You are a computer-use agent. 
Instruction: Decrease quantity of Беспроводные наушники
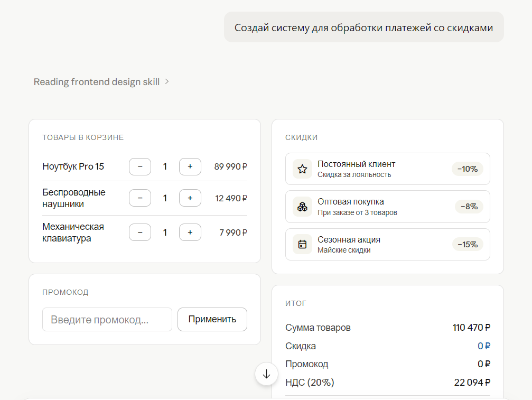140,198
